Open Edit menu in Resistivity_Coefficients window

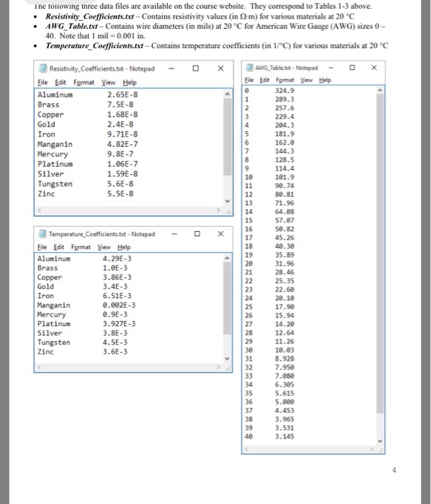pos(60,82)
